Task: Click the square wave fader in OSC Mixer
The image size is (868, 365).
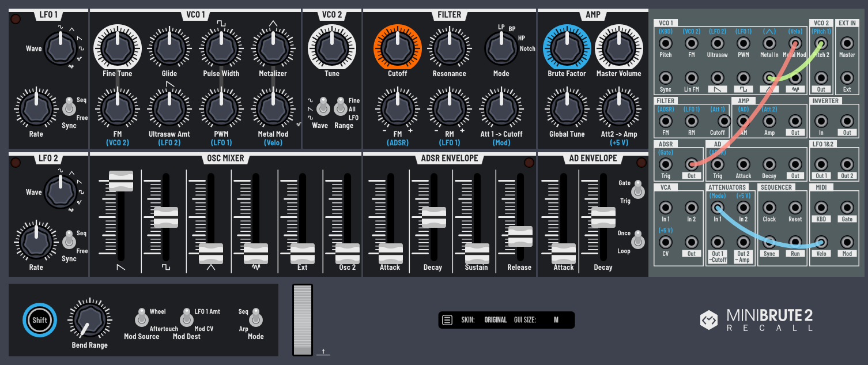Action: click(166, 217)
